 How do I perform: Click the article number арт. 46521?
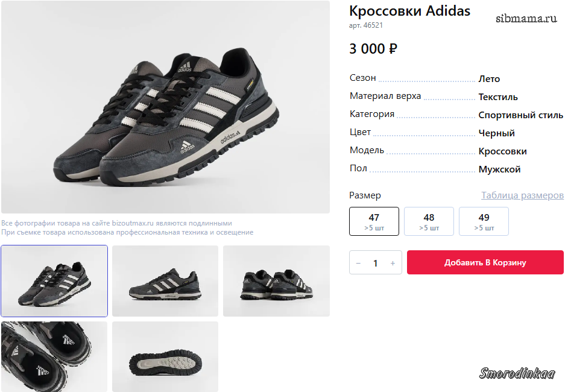click(x=366, y=25)
